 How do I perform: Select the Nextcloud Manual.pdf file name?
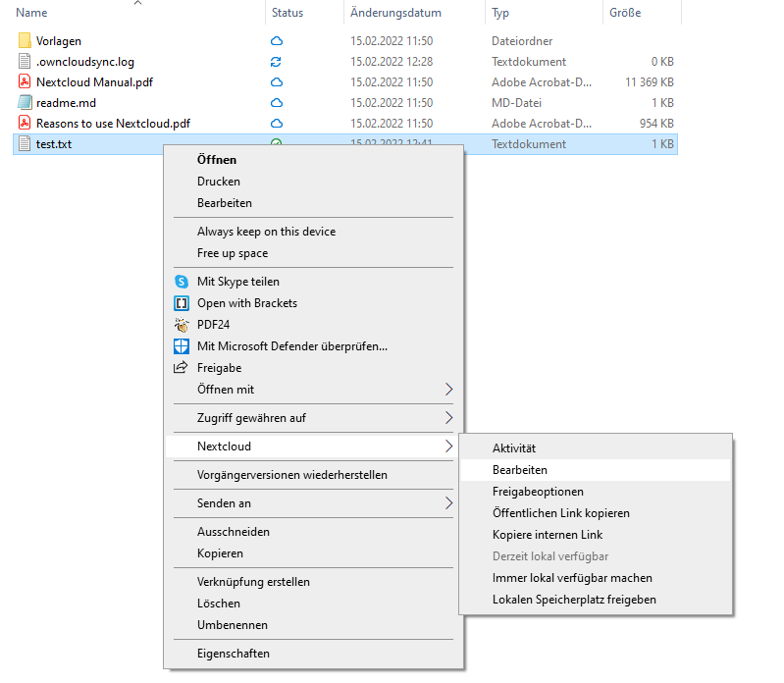click(94, 82)
